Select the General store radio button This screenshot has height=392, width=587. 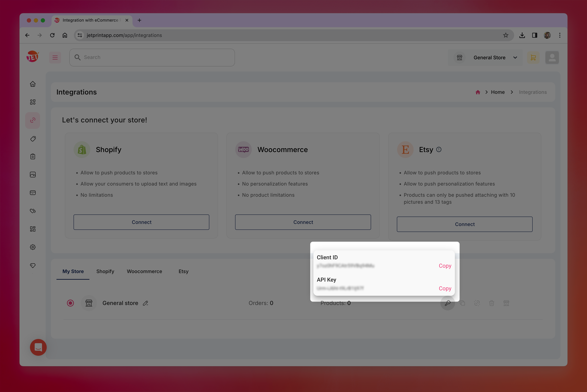[x=70, y=303]
